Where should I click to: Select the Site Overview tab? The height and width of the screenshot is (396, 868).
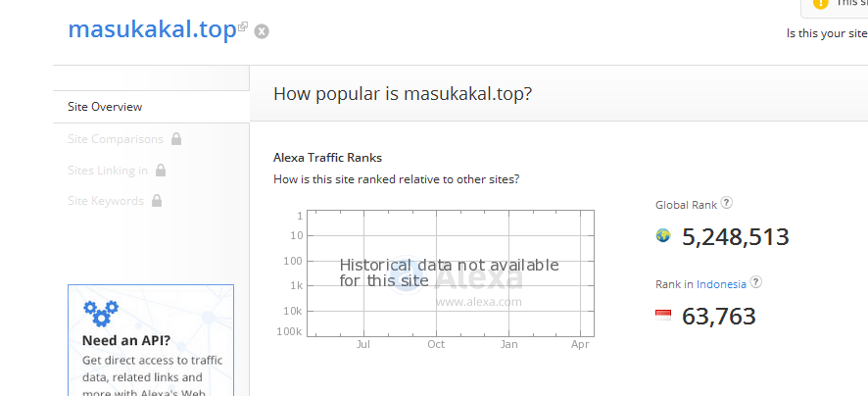[x=105, y=107]
